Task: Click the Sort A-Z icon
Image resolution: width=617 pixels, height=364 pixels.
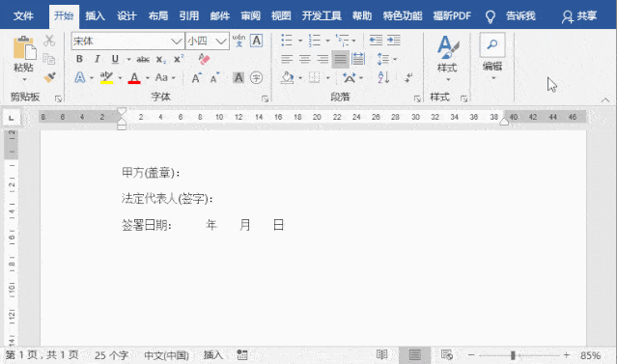Action: pyautogui.click(x=383, y=77)
